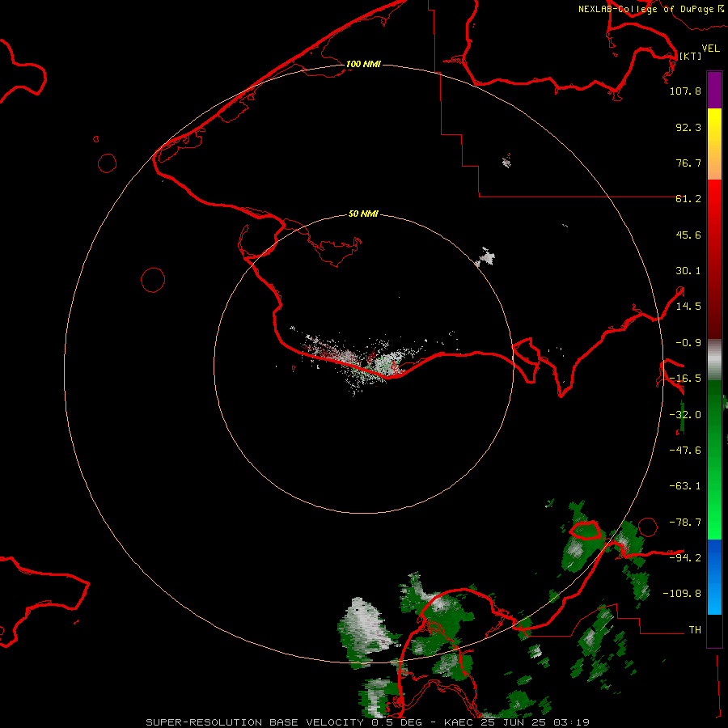Click the 14.5 scale value
This screenshot has width=728, height=728.
tap(688, 307)
